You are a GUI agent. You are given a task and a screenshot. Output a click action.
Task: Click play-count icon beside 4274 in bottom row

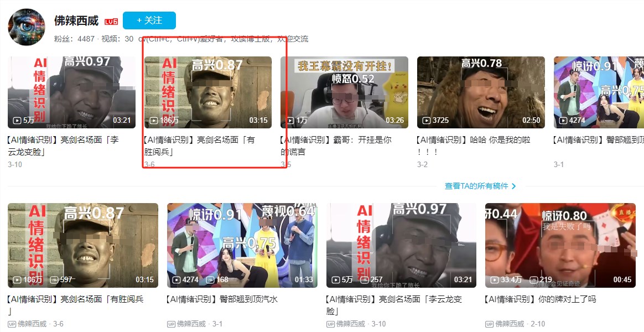176,280
